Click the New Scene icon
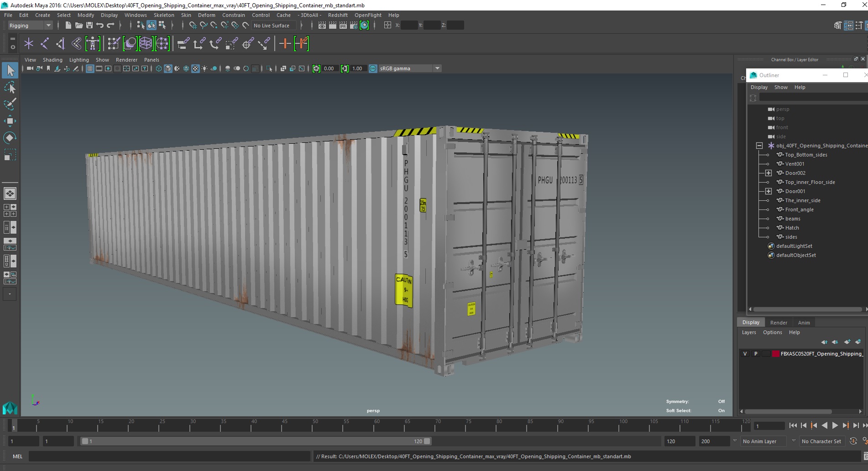The width and height of the screenshot is (868, 471). 68,26
